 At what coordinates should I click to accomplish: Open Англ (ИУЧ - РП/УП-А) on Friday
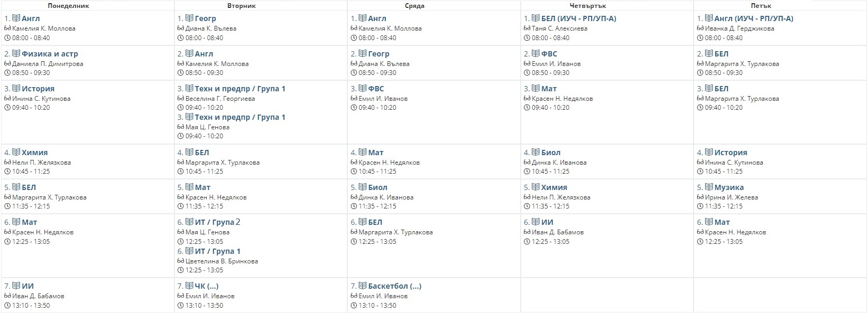[754, 18]
